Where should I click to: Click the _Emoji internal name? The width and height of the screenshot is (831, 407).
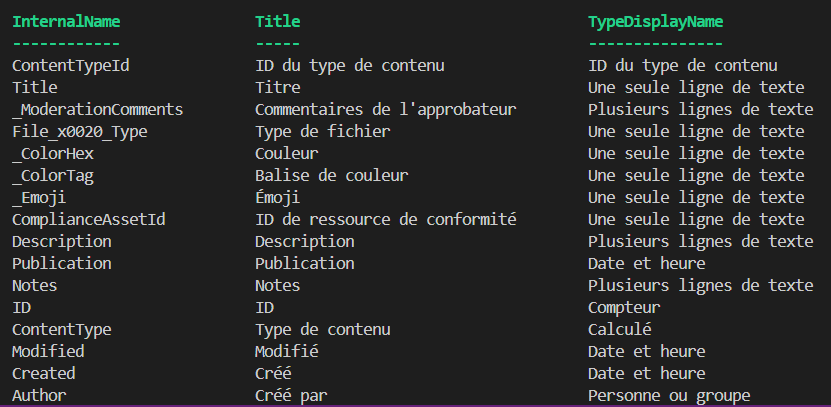pos(39,198)
